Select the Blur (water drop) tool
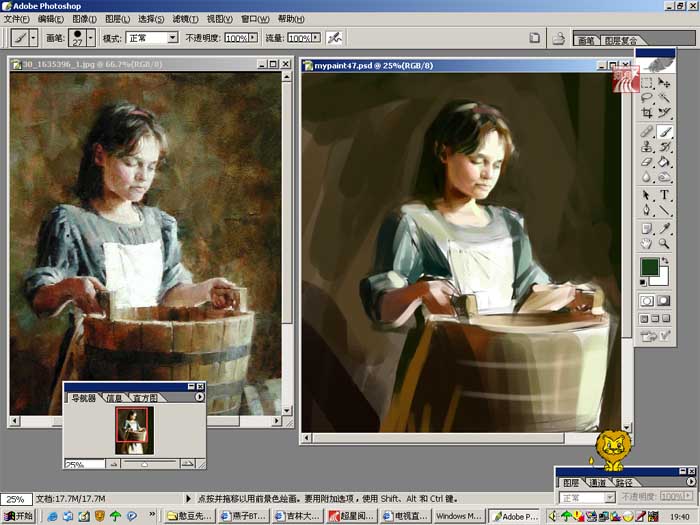This screenshot has height=525, width=700. click(x=647, y=177)
